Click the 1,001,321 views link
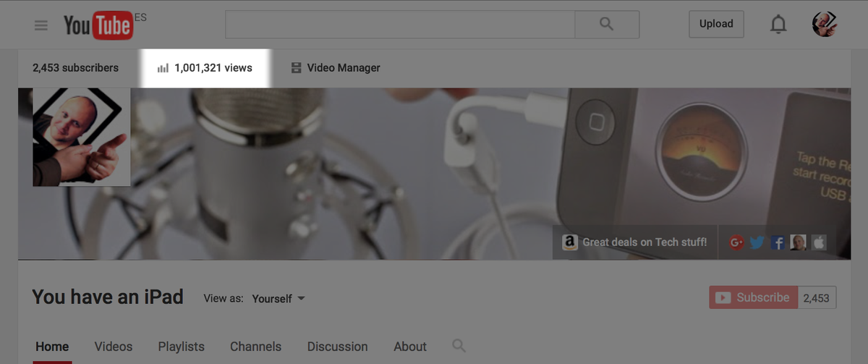Screen dimensions: 868x364 pos(213,67)
